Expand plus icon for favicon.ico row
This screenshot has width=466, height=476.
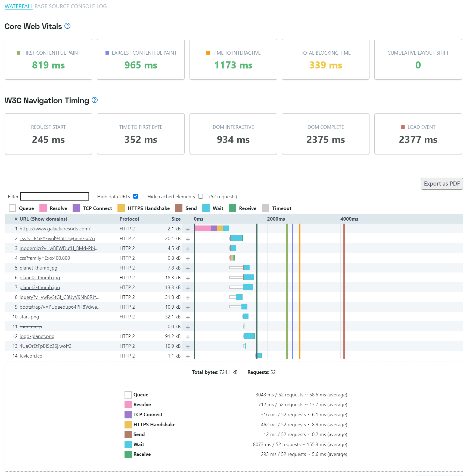coord(188,356)
